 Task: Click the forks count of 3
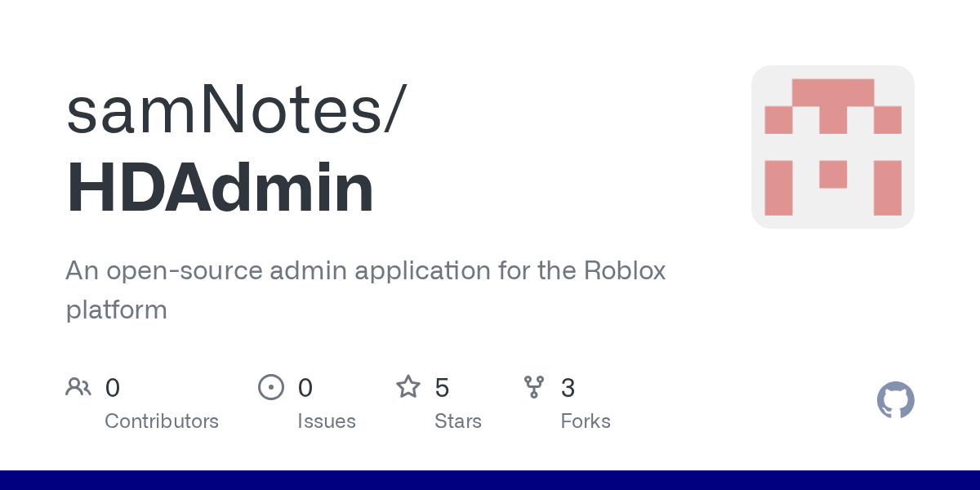(568, 388)
